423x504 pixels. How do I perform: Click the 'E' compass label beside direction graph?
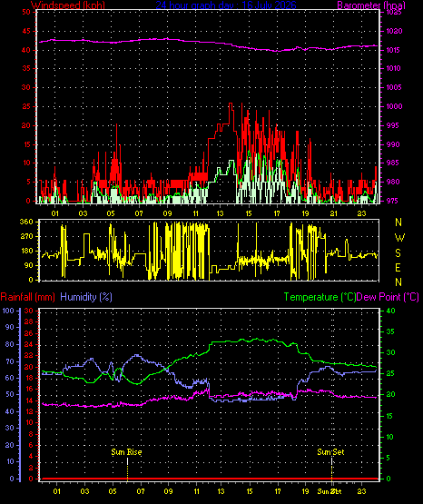[x=398, y=267]
